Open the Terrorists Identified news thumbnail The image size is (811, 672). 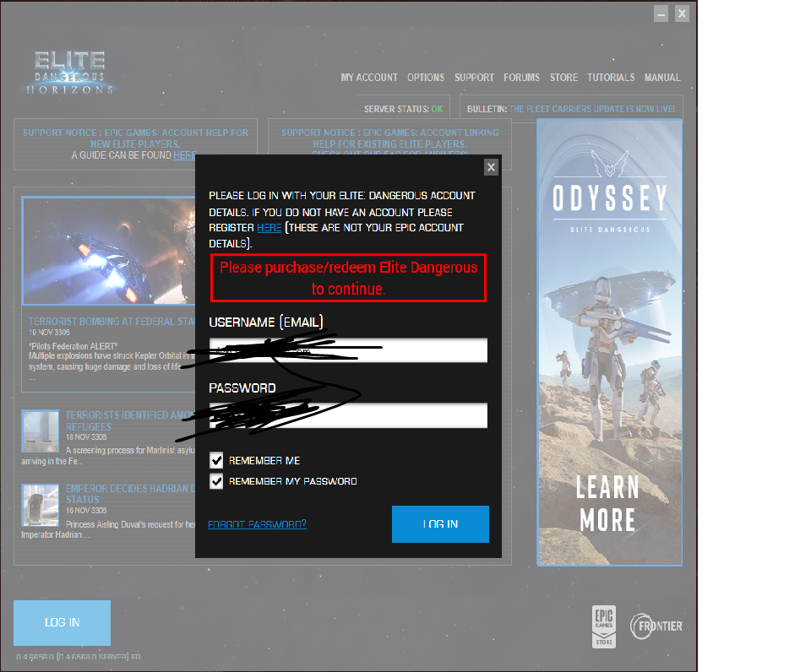[40, 431]
